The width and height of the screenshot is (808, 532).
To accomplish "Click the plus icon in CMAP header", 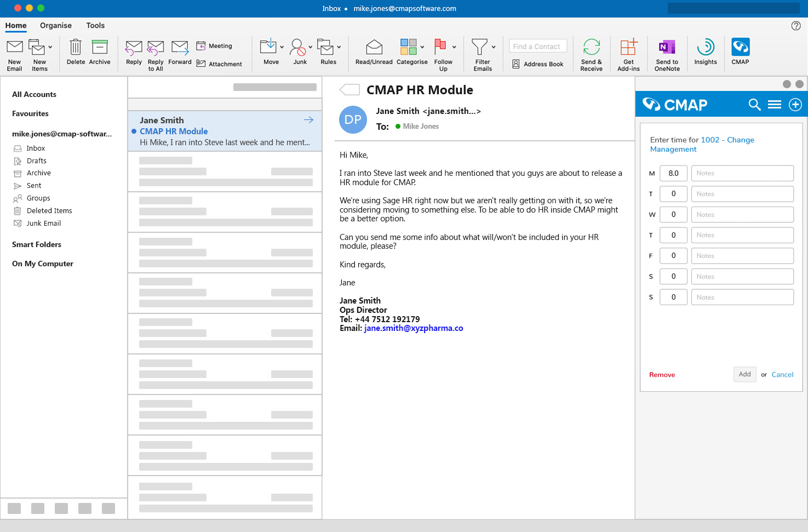I will click(795, 105).
